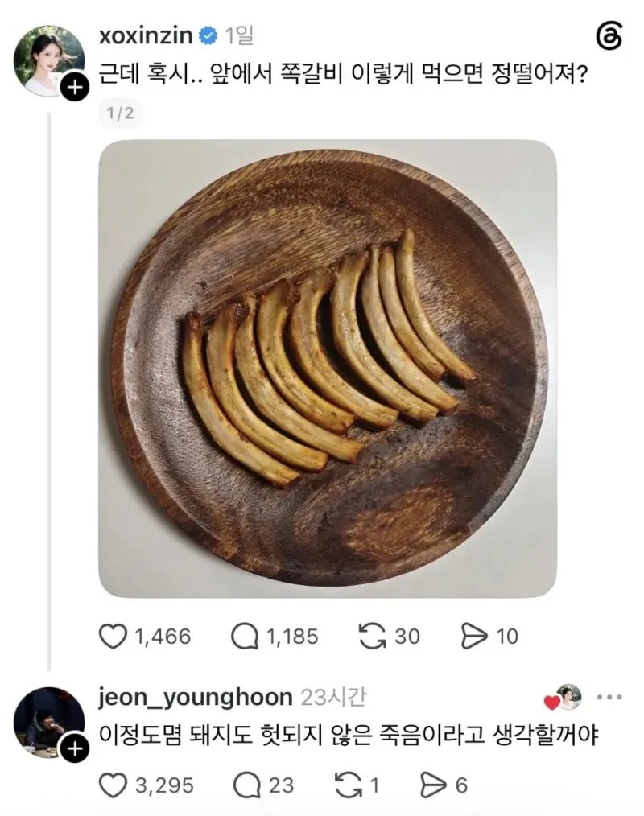Click xoxinzin's profile avatar
644x816 pixels.
(x=49, y=60)
